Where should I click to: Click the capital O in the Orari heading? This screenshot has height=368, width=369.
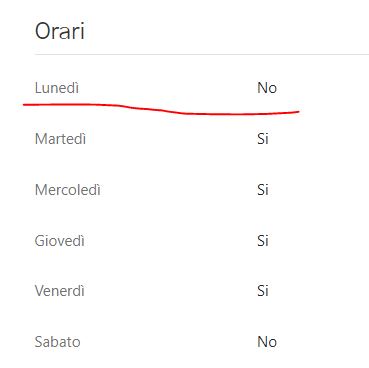43,31
